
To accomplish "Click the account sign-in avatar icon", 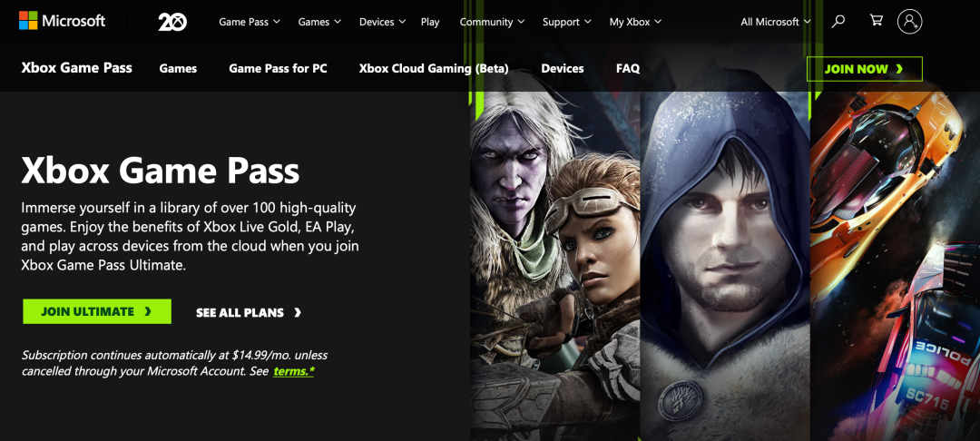I will 909,21.
